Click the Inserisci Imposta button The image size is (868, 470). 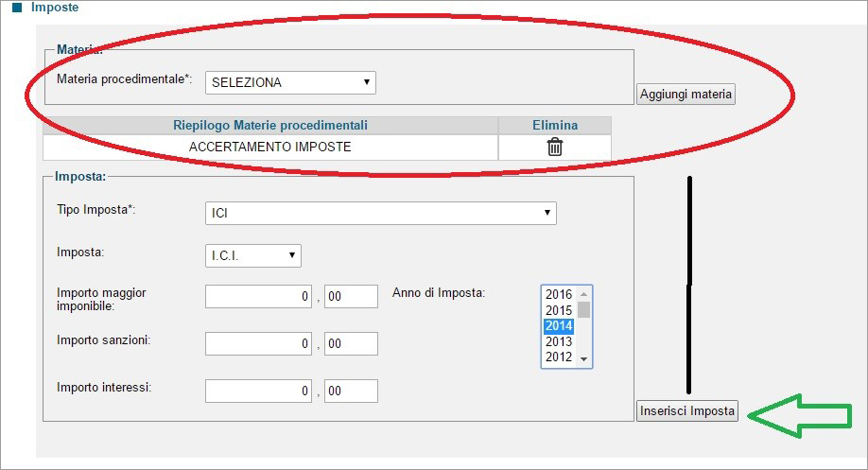[687, 410]
